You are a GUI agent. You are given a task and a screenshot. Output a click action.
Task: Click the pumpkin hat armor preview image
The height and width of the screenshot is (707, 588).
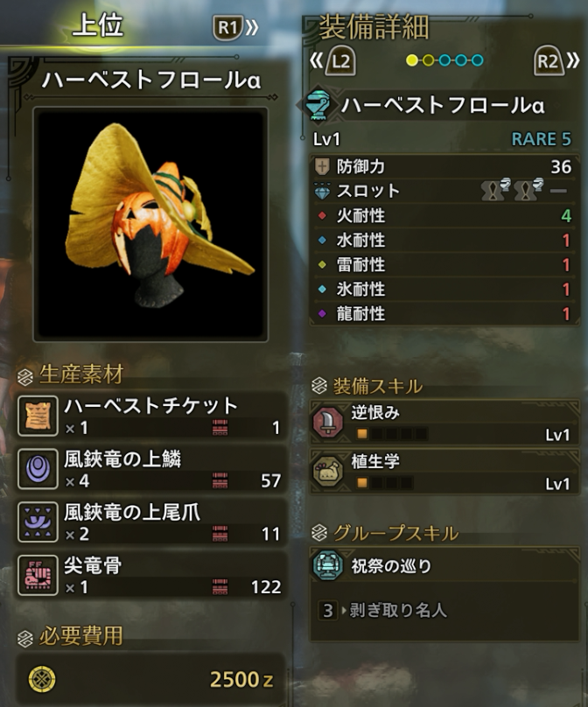[x=150, y=224]
